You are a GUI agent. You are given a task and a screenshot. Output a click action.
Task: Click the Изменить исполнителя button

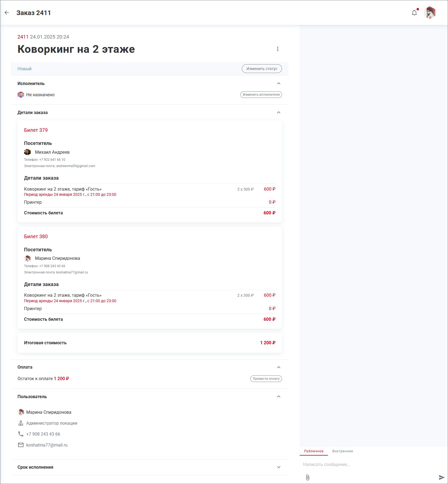(x=261, y=95)
